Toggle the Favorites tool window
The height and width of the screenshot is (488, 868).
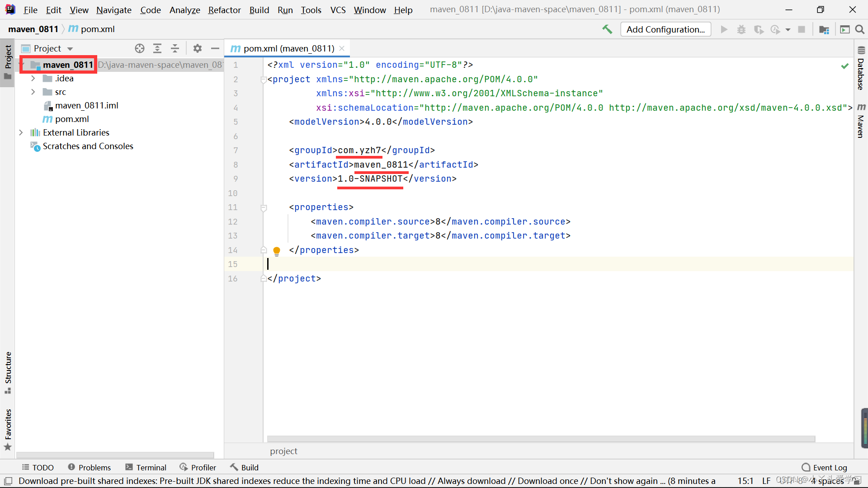8,429
